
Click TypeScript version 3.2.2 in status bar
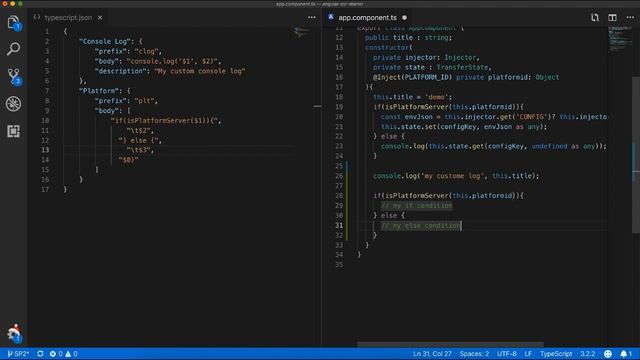tap(587, 354)
